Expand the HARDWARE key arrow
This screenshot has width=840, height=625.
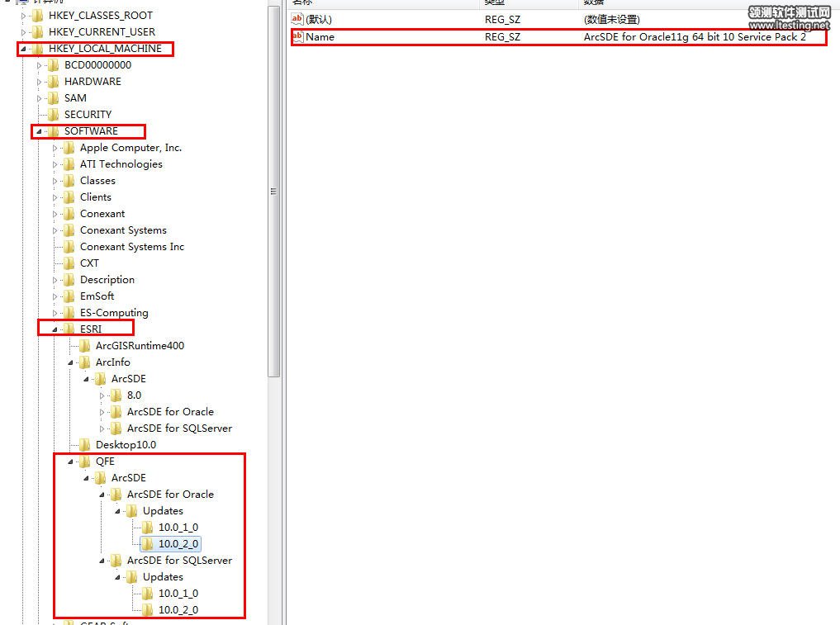coord(40,82)
